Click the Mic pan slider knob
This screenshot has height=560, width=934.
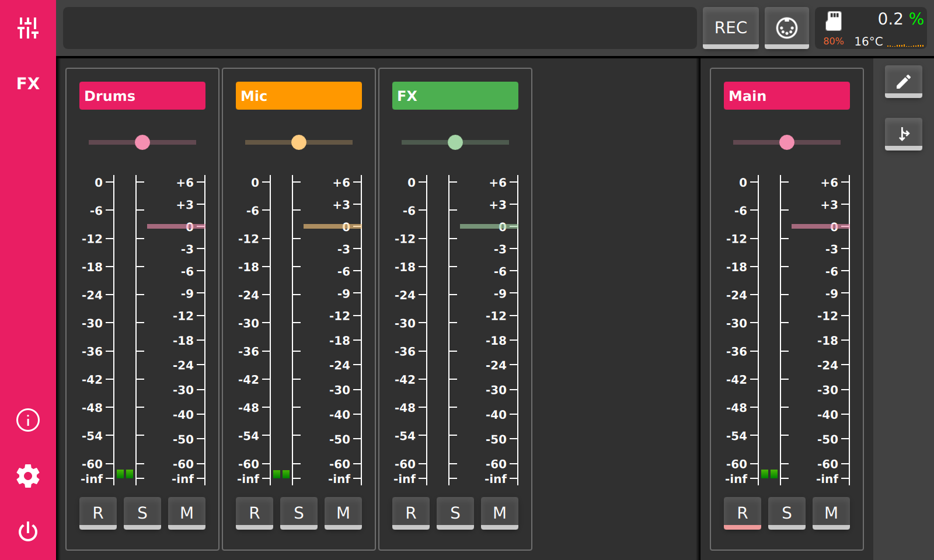point(299,142)
